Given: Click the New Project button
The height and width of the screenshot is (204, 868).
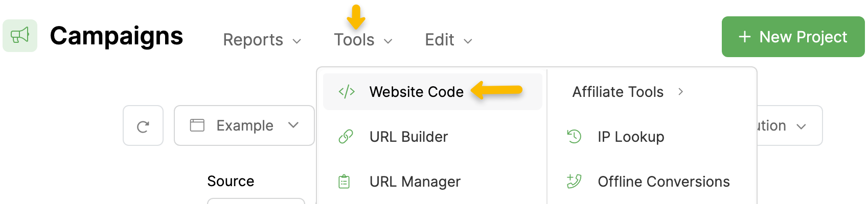Looking at the screenshot, I should [x=793, y=37].
